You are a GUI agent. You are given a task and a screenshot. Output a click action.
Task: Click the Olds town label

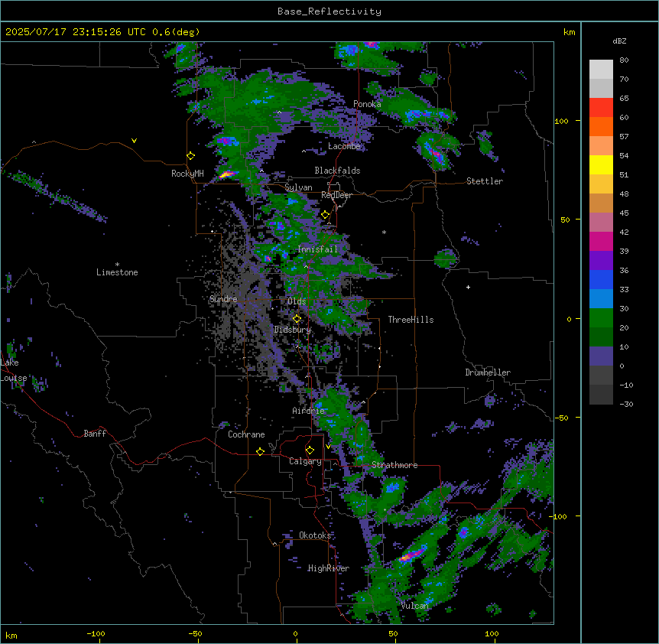coord(297,301)
